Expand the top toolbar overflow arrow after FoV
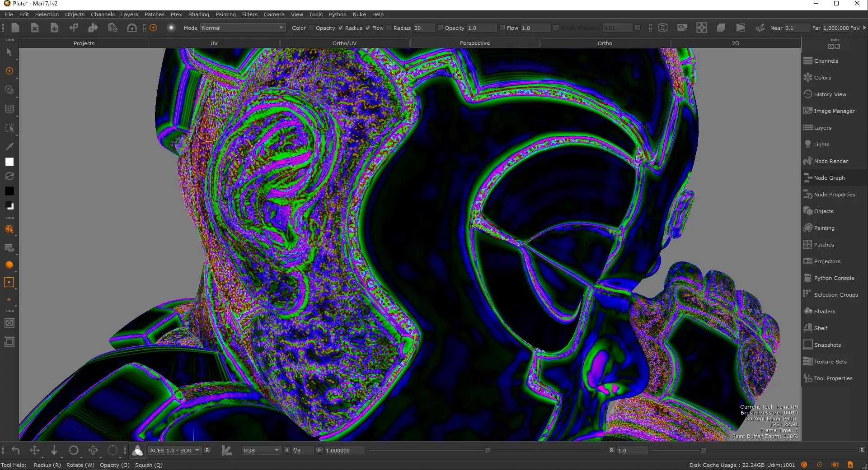The width and height of the screenshot is (868, 470). click(864, 28)
